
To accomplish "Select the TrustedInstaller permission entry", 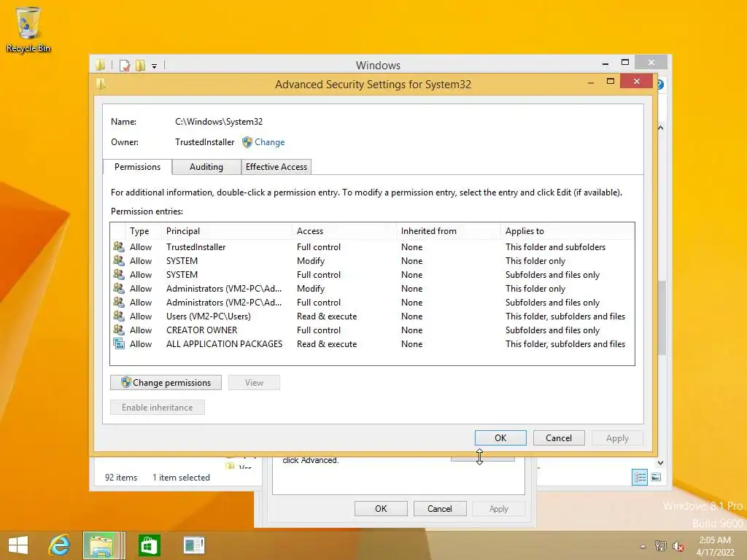I will [x=372, y=247].
